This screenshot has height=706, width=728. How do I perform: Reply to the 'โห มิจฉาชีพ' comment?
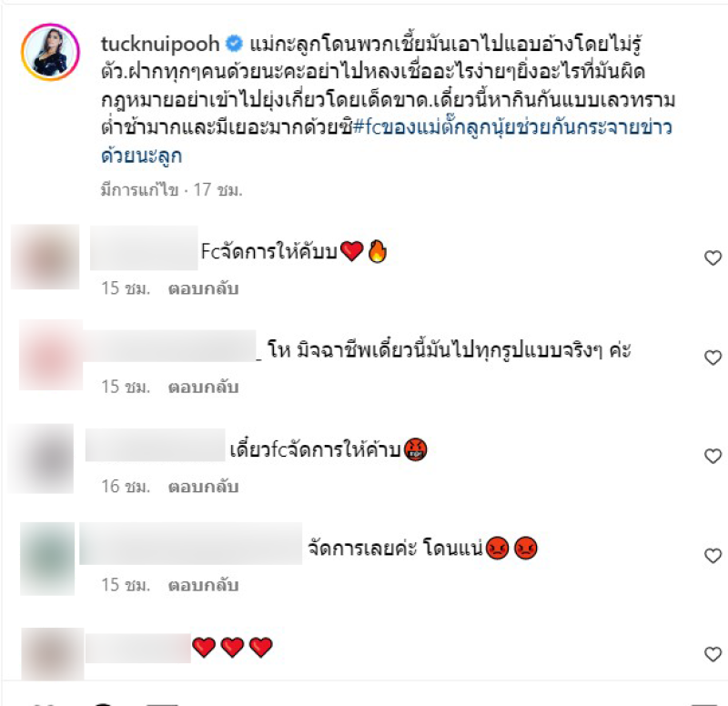click(x=203, y=387)
